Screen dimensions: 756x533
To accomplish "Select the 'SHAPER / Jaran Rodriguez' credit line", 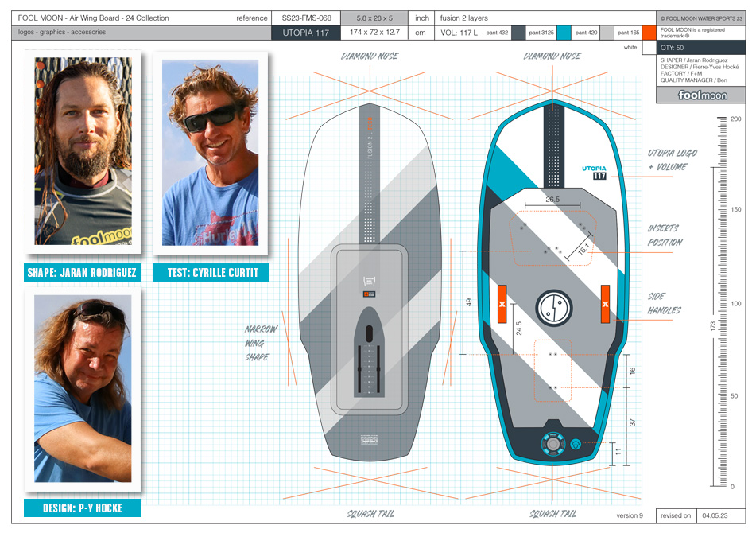I will (694, 60).
